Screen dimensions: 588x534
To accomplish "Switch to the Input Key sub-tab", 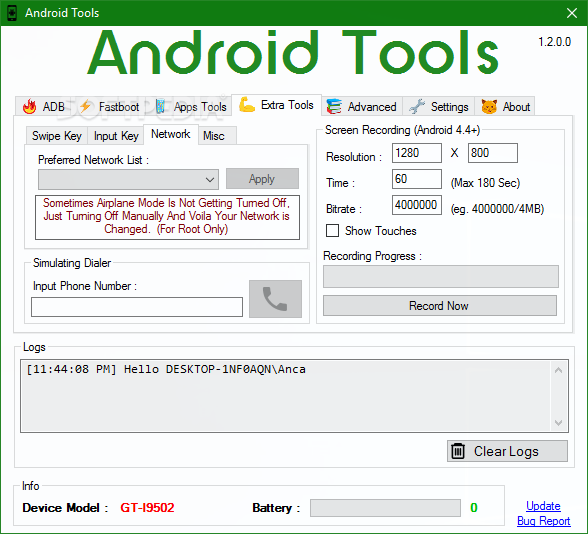I will (x=116, y=136).
